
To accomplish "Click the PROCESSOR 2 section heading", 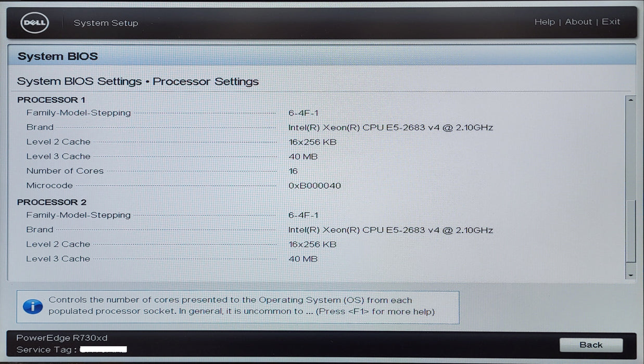I will 52,202.
